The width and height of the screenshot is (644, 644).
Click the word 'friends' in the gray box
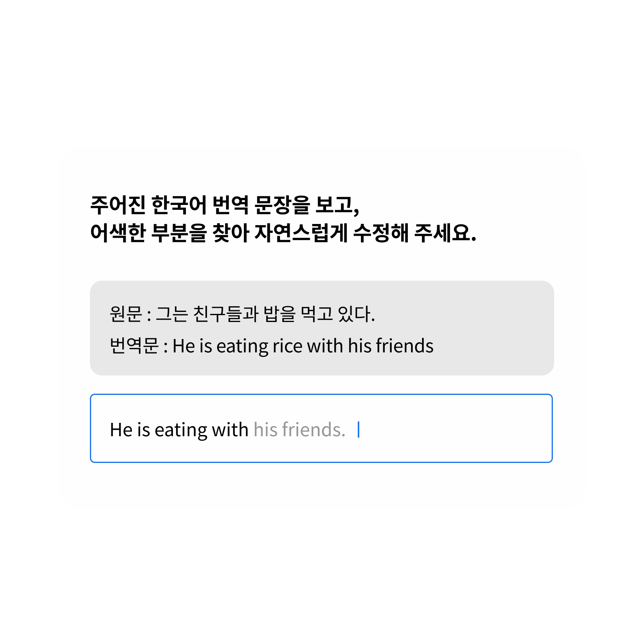click(405, 346)
